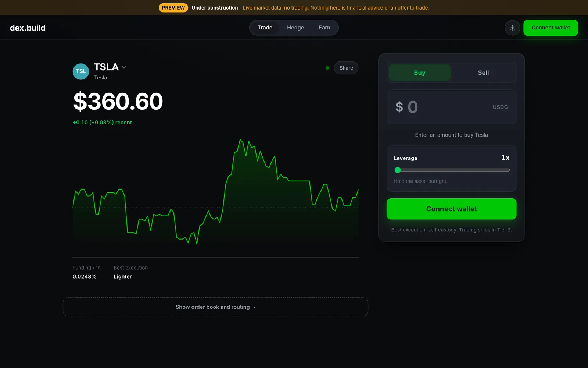
Task: Click the Best execution label
Action: coord(130,268)
